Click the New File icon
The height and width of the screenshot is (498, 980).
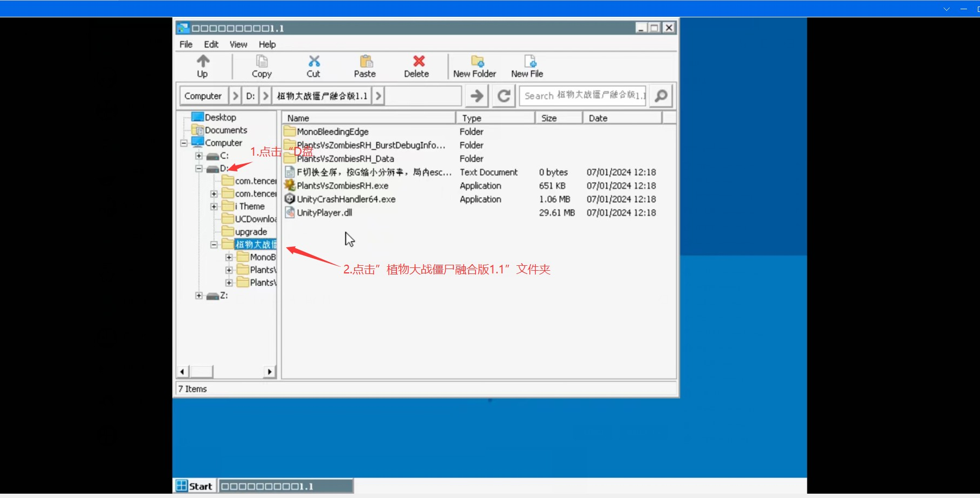530,61
